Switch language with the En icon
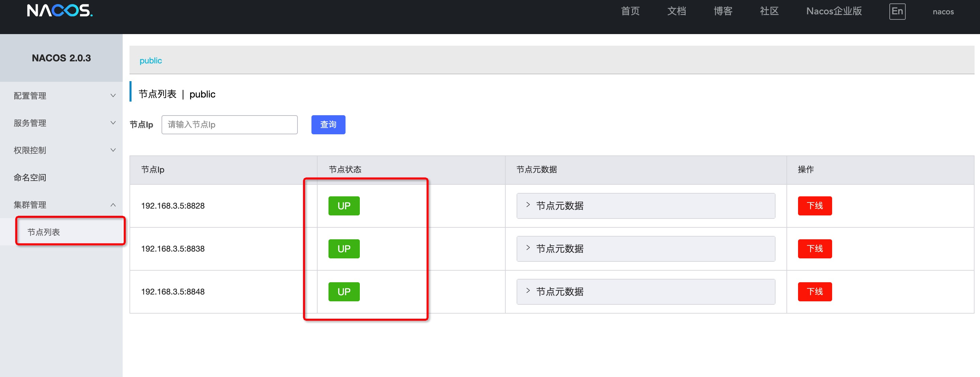 coord(897,11)
